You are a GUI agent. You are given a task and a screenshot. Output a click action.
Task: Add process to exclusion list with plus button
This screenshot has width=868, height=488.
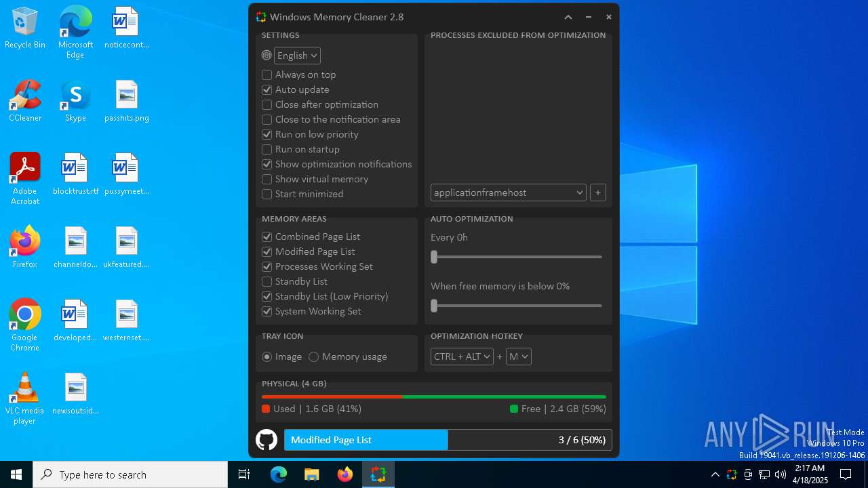(x=597, y=192)
